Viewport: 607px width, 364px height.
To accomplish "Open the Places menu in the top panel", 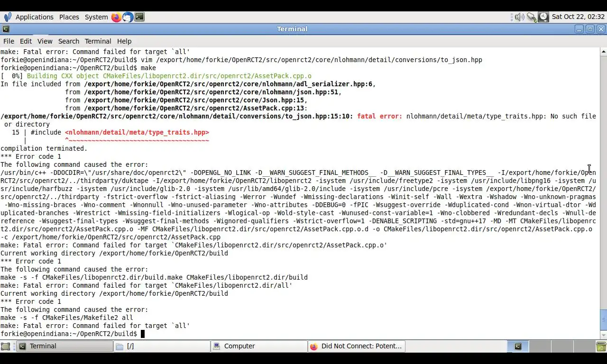I will tap(69, 17).
